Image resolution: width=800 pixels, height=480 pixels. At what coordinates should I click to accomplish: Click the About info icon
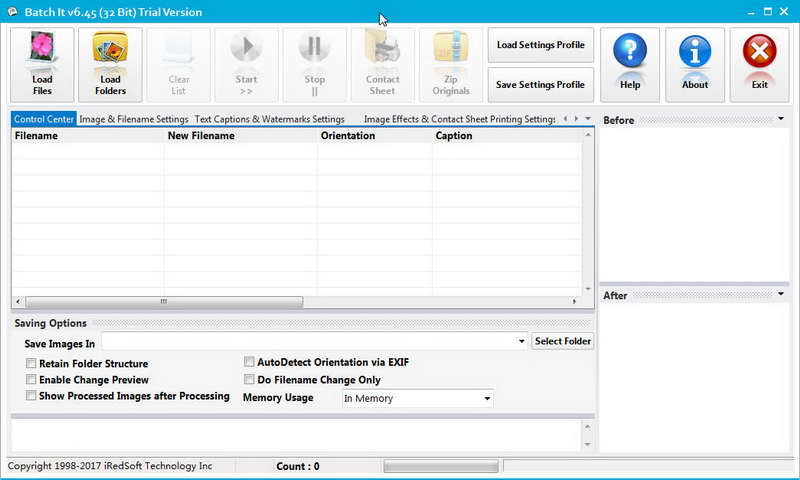694,51
